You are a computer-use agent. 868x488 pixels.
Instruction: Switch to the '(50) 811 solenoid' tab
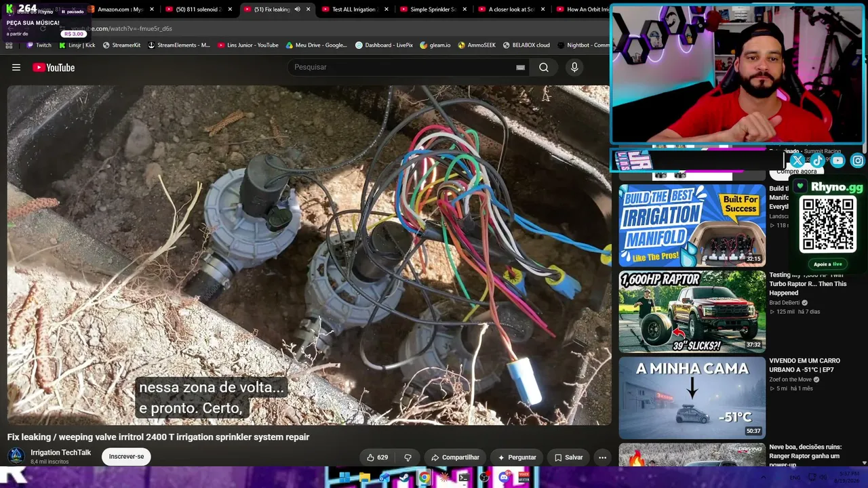pyautogui.click(x=193, y=9)
